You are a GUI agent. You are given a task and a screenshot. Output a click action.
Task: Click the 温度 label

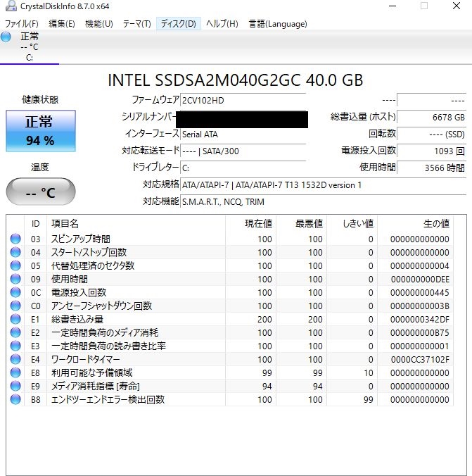[40, 167]
